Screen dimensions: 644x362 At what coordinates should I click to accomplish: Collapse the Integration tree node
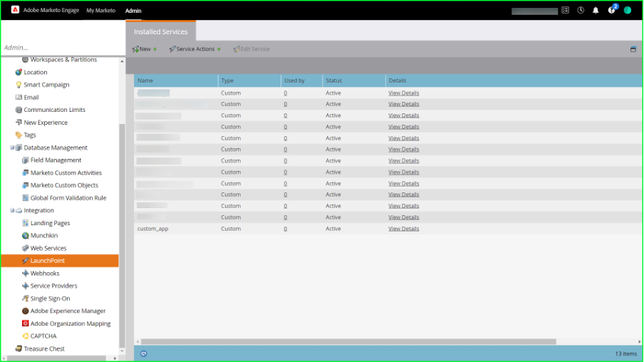click(x=12, y=210)
